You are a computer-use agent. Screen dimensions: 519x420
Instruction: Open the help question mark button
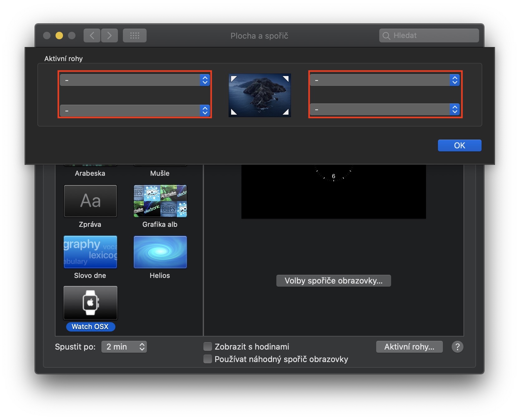click(457, 347)
